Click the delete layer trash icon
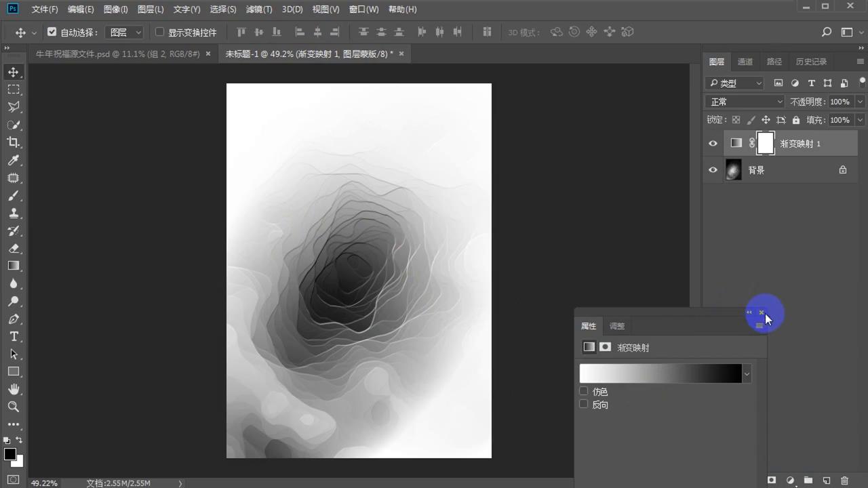868x488 pixels. click(x=844, y=481)
